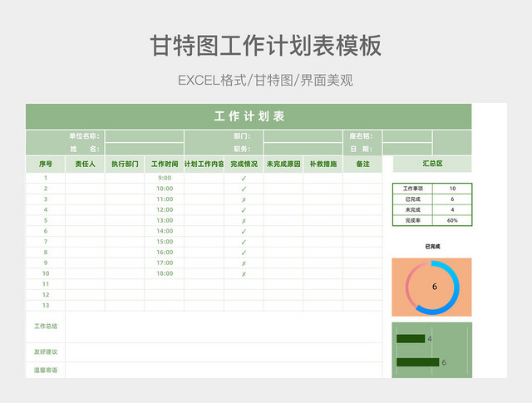
Task: Select the 9:00 time cell
Action: click(165, 178)
